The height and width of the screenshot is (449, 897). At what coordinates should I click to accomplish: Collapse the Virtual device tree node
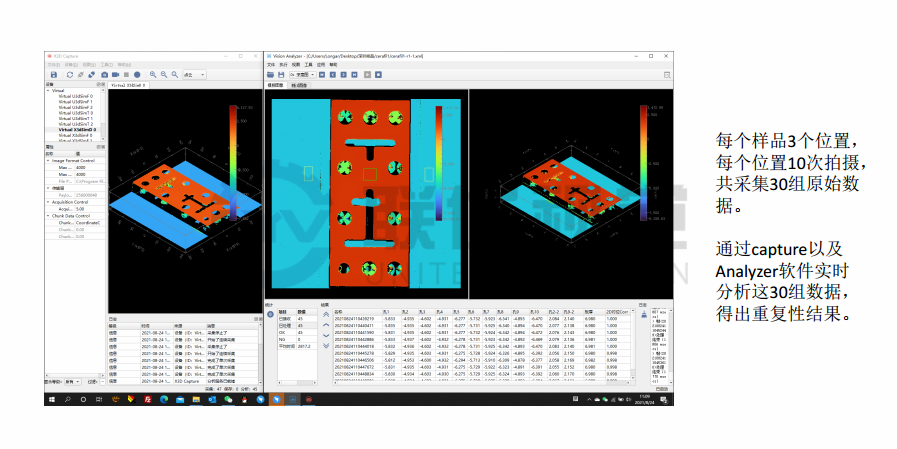[48, 91]
